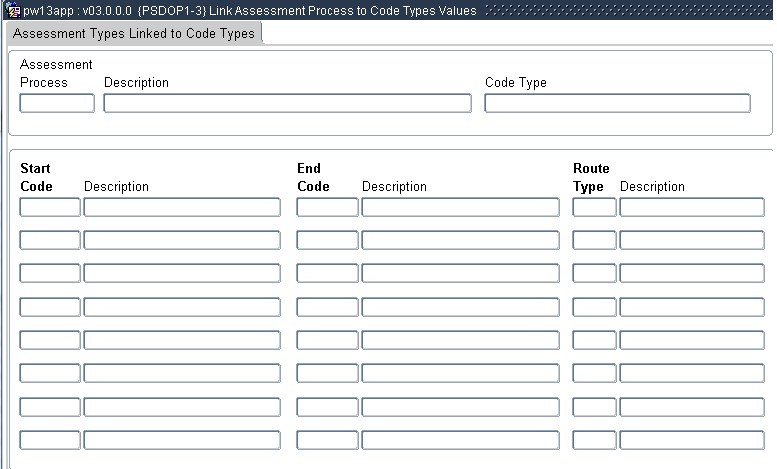Click the third row Route Type field

click(594, 273)
